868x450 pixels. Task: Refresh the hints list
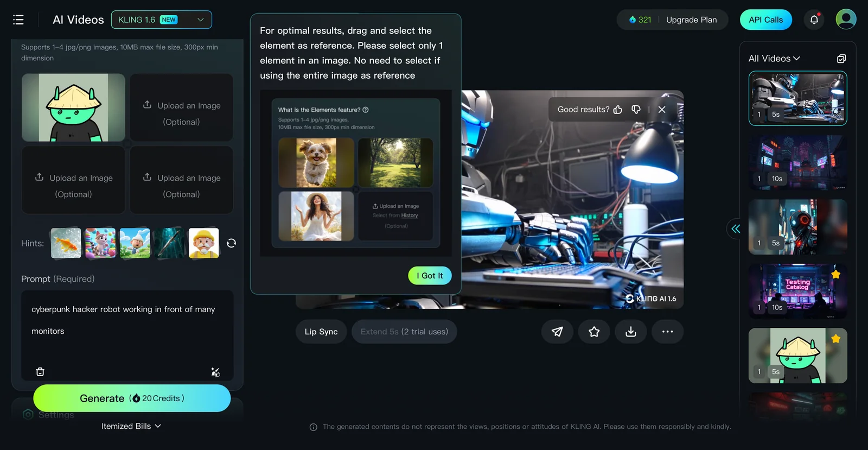[231, 243]
